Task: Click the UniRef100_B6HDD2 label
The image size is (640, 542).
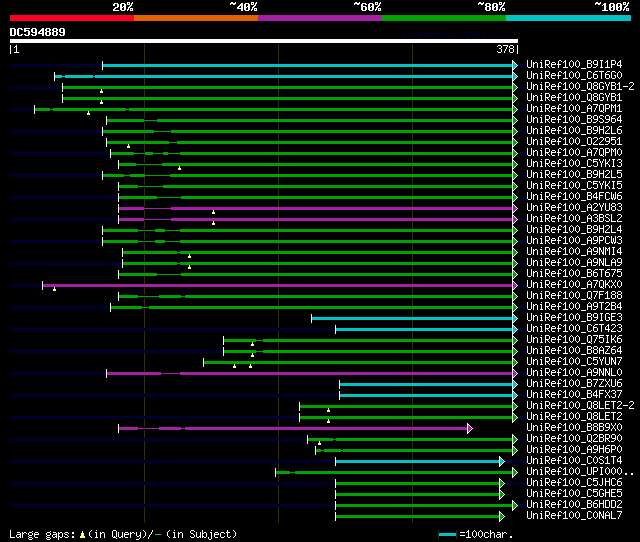Action: [x=574, y=505]
